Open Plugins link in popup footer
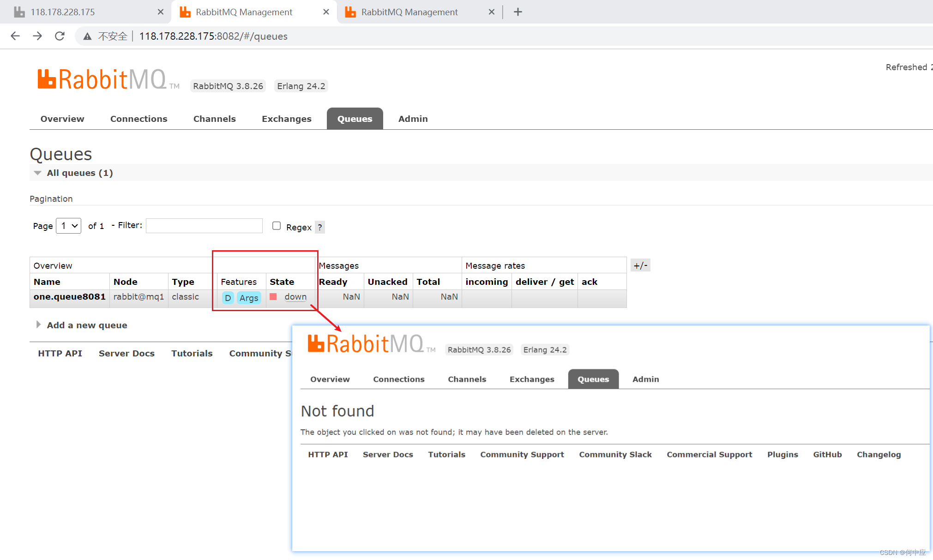 [x=783, y=454]
